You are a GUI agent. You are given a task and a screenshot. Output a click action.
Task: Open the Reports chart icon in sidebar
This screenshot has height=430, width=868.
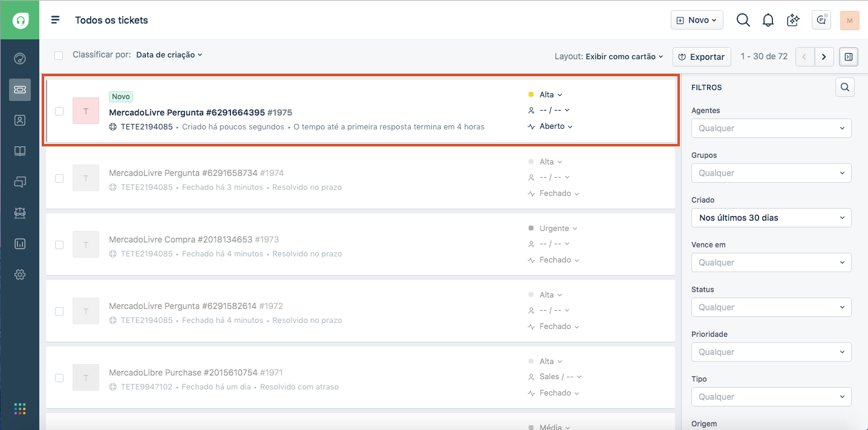point(20,244)
